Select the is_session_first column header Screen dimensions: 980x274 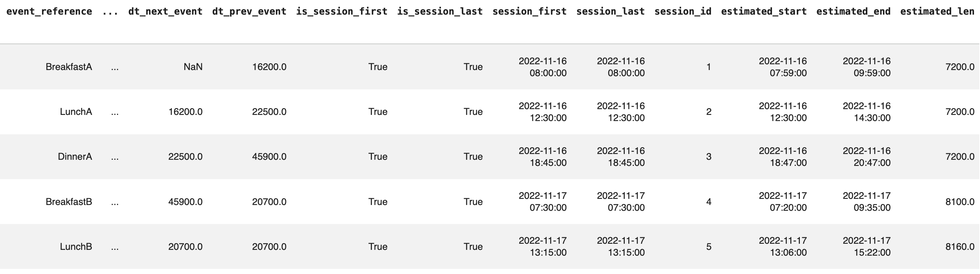coord(342,12)
